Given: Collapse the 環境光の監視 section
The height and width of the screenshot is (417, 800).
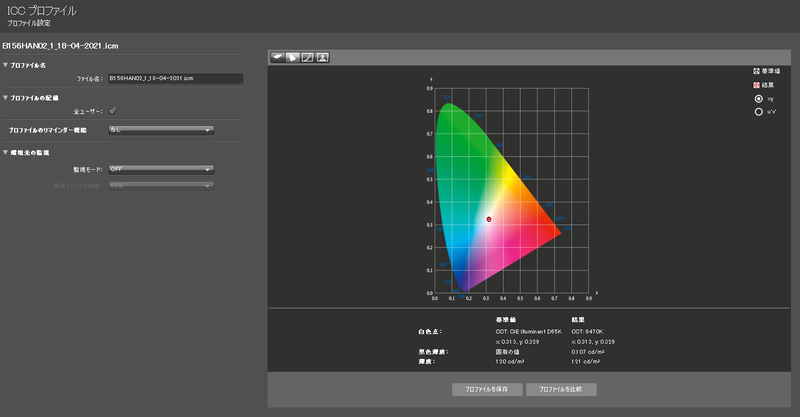Looking at the screenshot, I should [5, 152].
